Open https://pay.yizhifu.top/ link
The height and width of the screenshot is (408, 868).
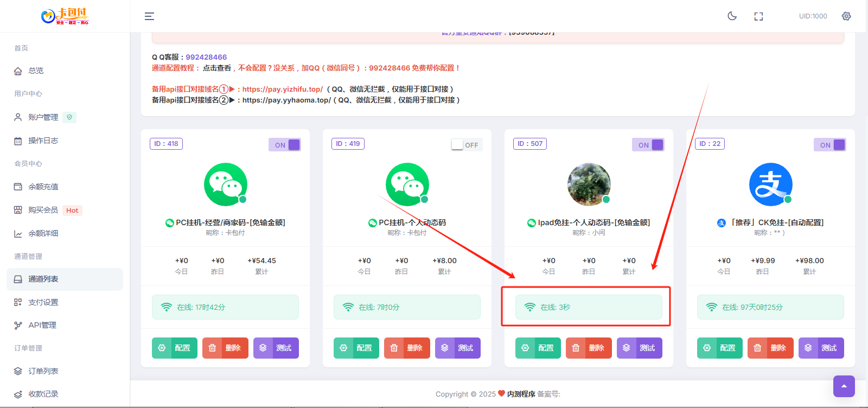(283, 89)
